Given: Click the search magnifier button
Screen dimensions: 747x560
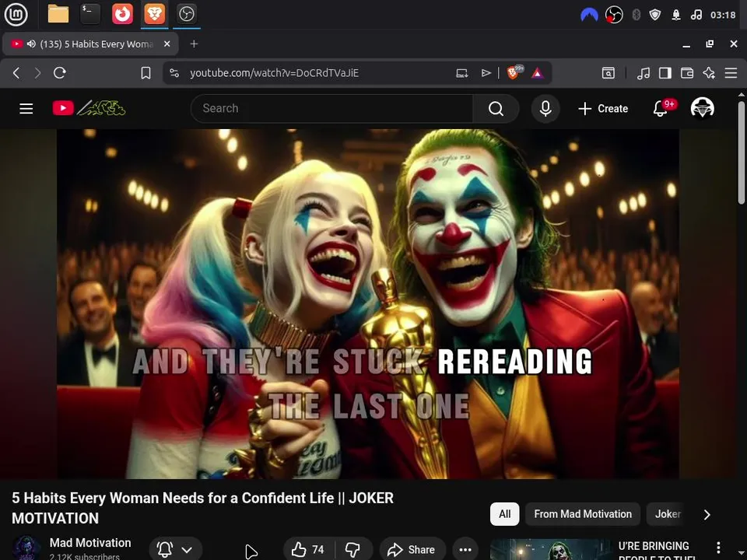Looking at the screenshot, I should tap(496, 109).
